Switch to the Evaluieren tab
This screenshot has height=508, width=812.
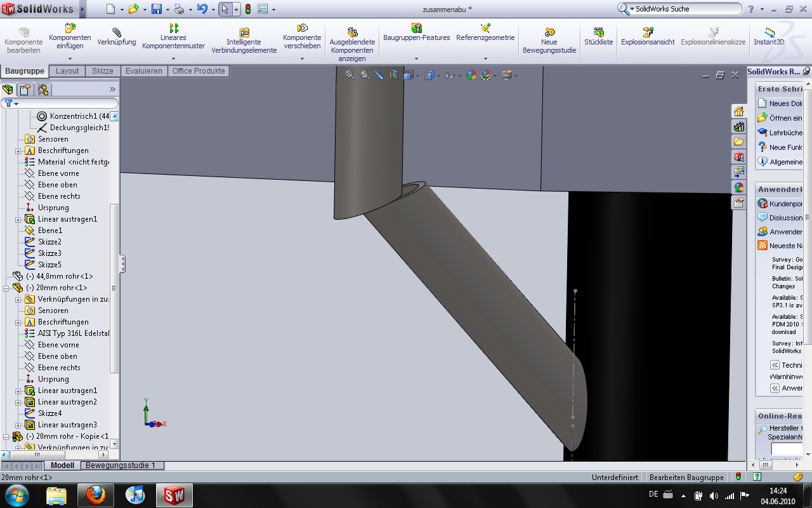pos(144,71)
